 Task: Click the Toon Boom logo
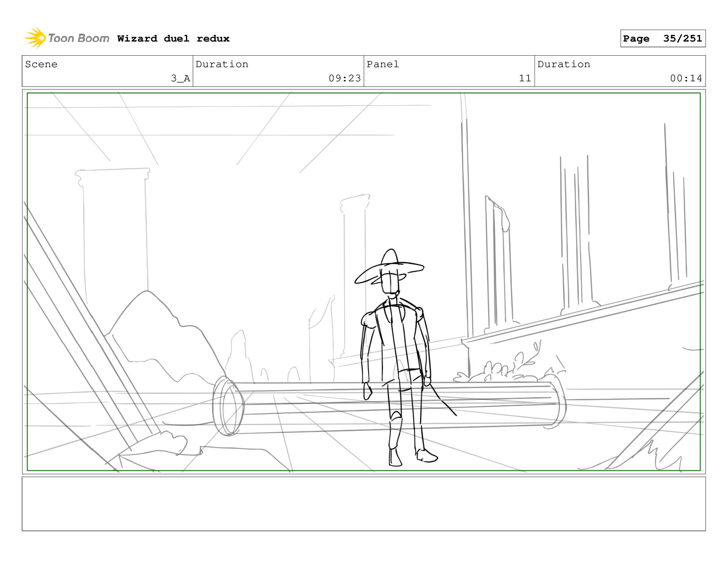[x=66, y=38]
